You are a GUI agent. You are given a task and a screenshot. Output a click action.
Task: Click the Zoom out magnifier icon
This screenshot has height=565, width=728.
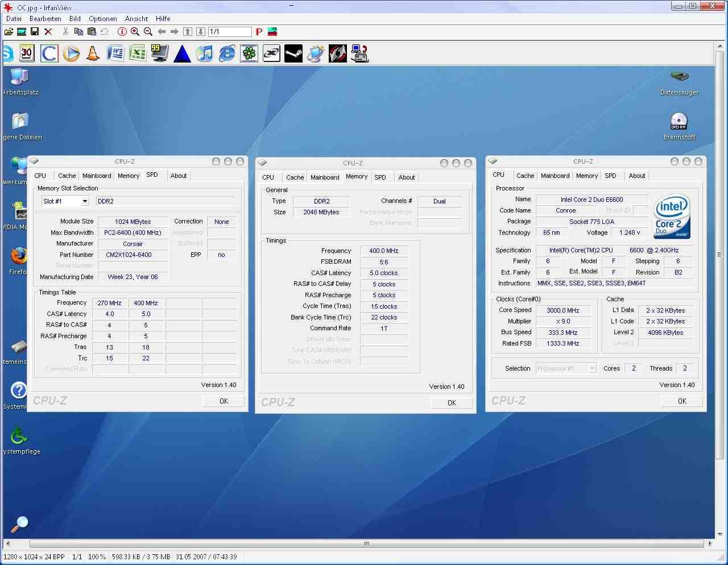coord(148,32)
